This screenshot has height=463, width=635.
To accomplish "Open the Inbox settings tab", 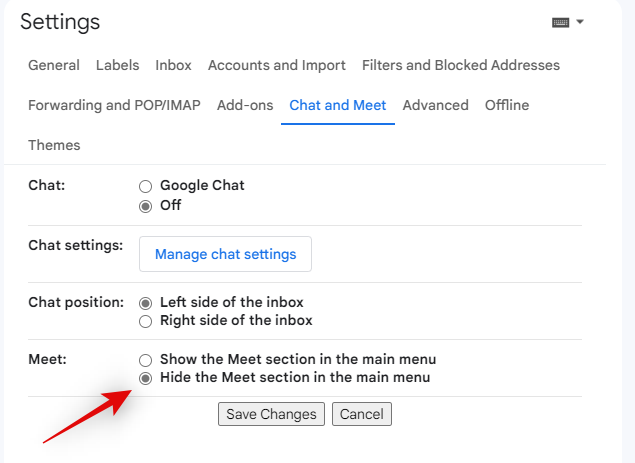I will point(174,65).
